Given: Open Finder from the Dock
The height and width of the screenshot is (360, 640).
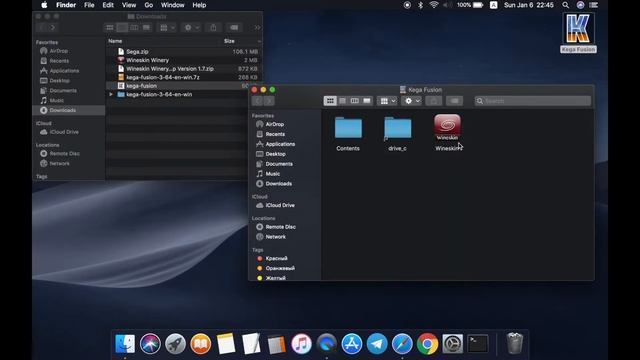Looking at the screenshot, I should 125,344.
